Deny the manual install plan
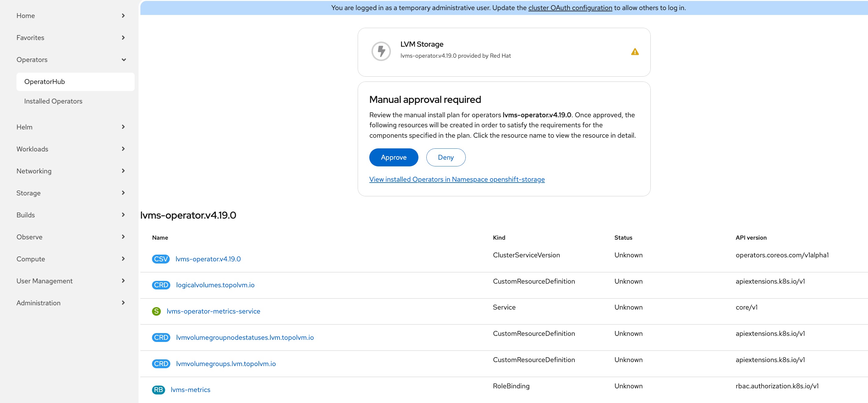This screenshot has height=403, width=868. 446,157
